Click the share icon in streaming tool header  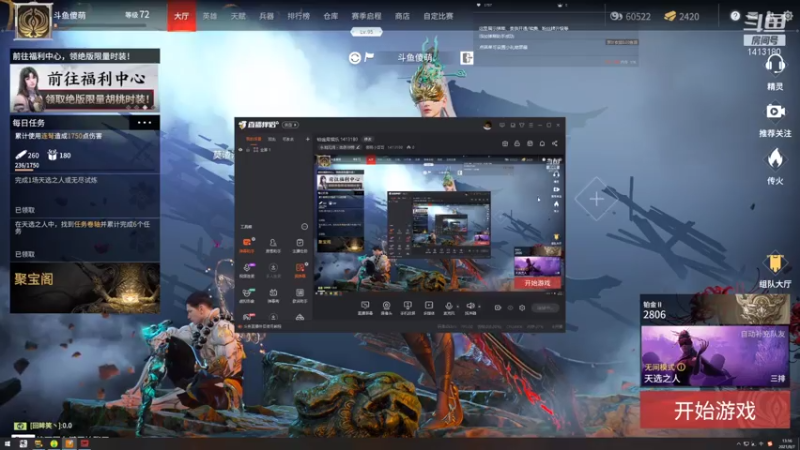[555, 143]
